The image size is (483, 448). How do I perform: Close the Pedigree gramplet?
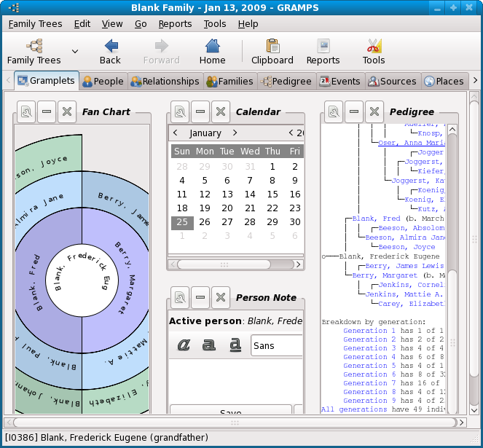tap(374, 111)
